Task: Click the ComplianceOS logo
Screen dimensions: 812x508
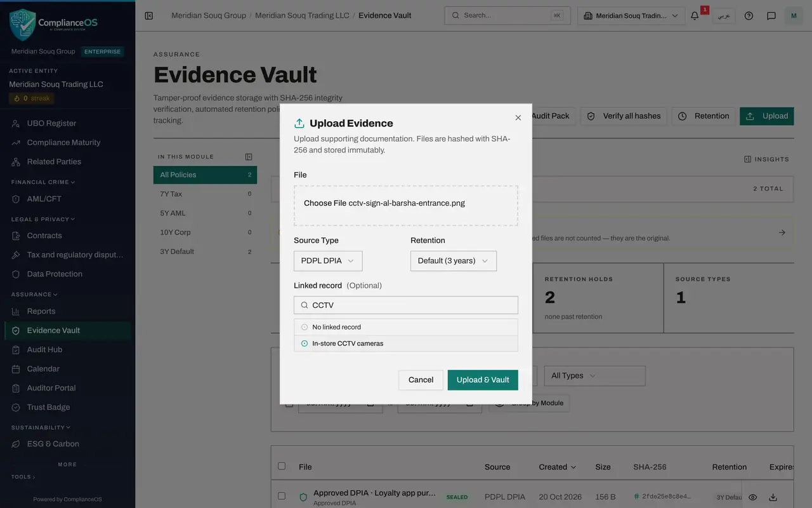Action: [53, 24]
